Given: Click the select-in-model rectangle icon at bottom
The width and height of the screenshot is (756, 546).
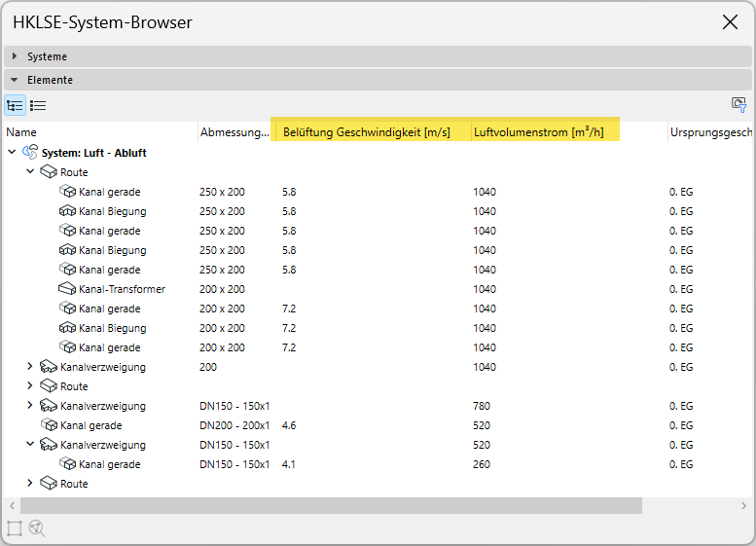Looking at the screenshot, I should tap(15, 528).
